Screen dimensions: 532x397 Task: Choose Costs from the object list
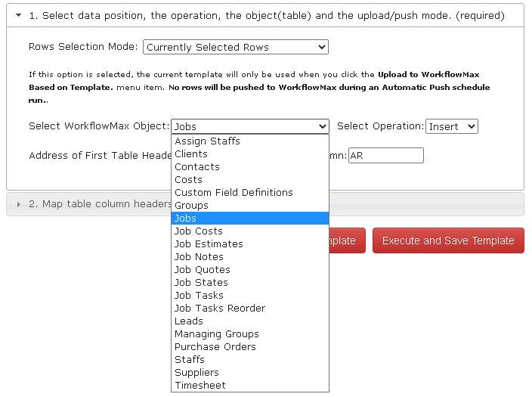coord(250,180)
